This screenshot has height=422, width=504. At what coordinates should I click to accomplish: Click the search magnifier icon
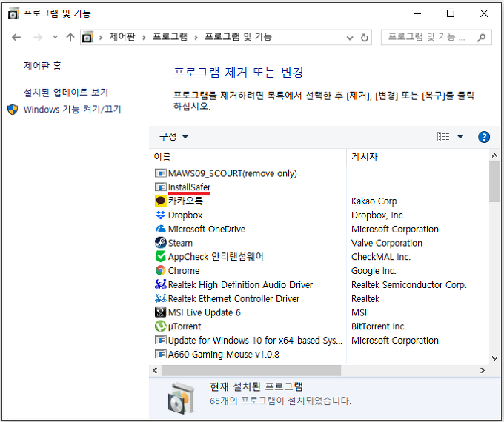[481, 38]
